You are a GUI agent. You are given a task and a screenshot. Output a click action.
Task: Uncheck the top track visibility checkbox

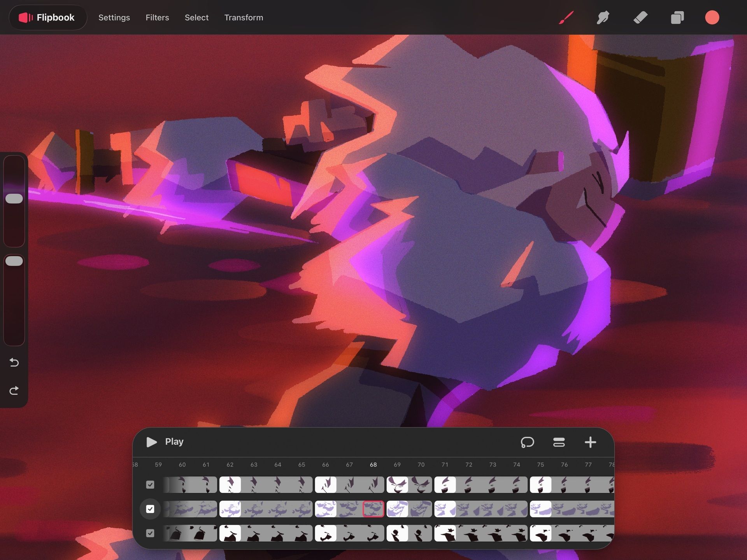(x=150, y=485)
